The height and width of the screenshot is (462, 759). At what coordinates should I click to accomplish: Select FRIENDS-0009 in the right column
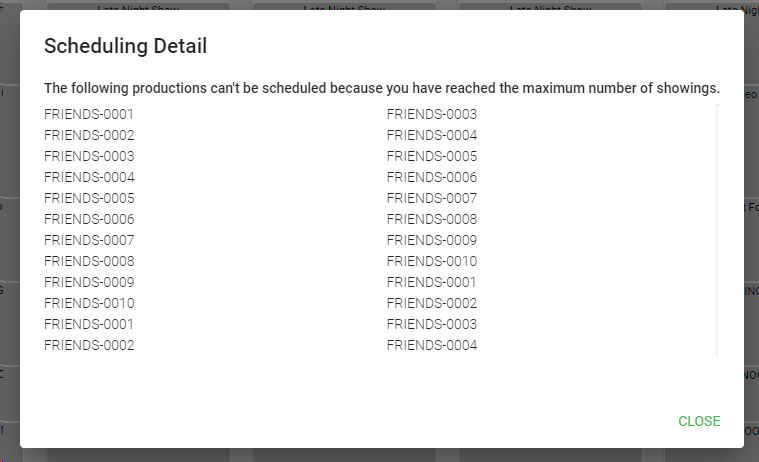click(x=432, y=240)
